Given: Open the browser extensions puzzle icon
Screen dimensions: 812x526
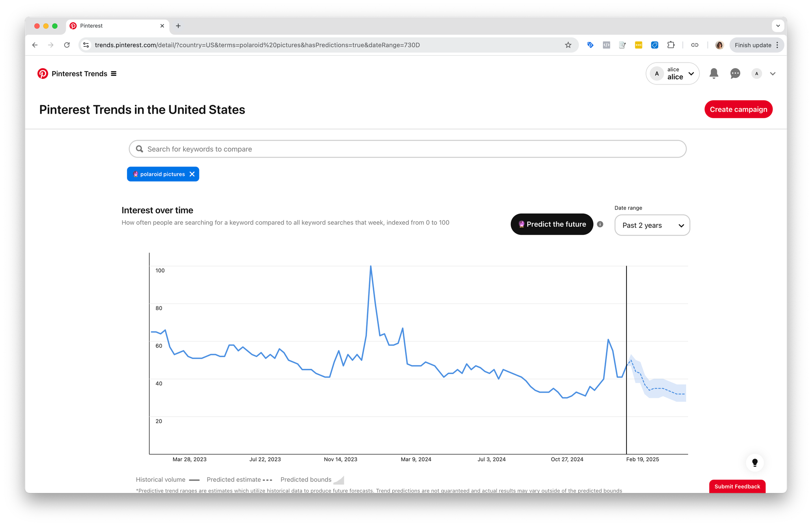Looking at the screenshot, I should pos(671,45).
